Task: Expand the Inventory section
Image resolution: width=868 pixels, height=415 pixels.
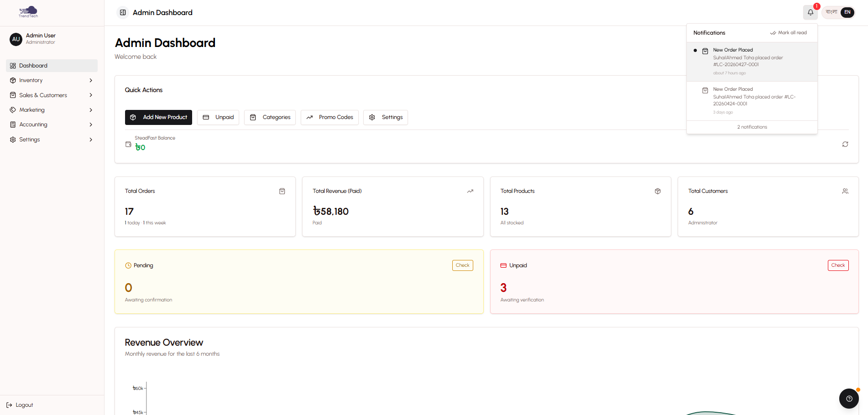Action: [51, 80]
